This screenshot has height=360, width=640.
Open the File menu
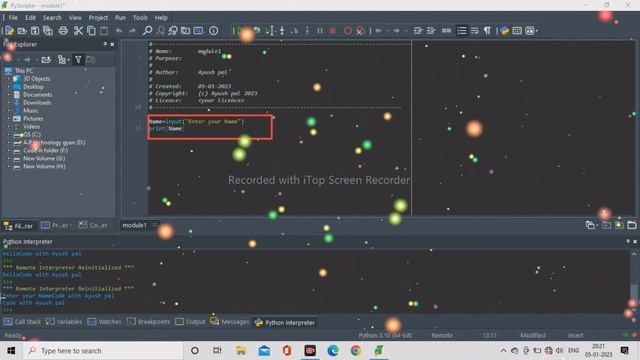13,18
